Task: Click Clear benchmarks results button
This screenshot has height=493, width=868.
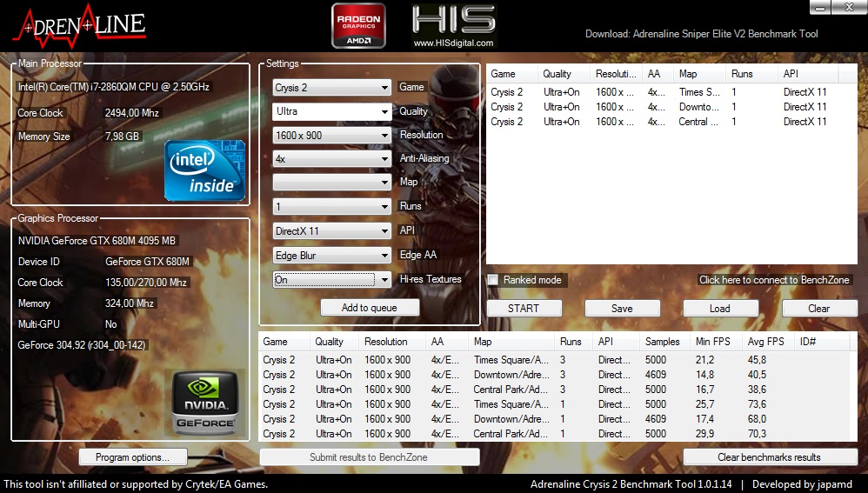Action: point(770,457)
